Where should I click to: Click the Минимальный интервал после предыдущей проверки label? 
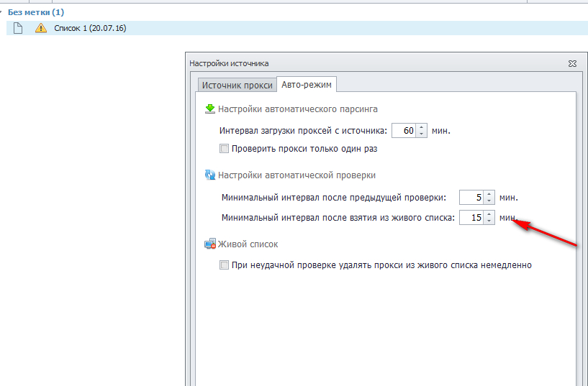[334, 197]
